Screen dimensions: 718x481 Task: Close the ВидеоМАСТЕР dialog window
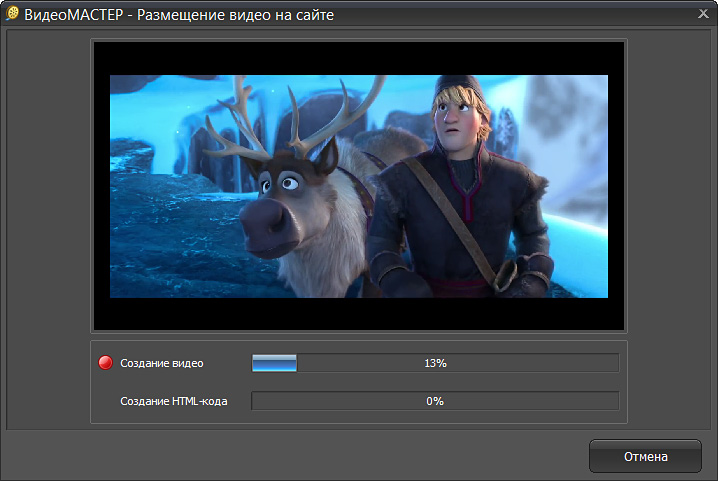coord(703,14)
